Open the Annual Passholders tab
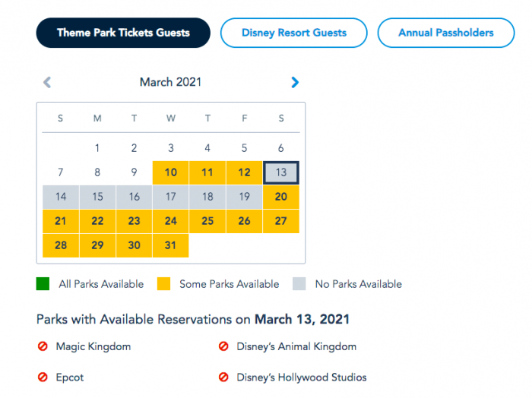This screenshot has width=532, height=398. pyautogui.click(x=445, y=33)
